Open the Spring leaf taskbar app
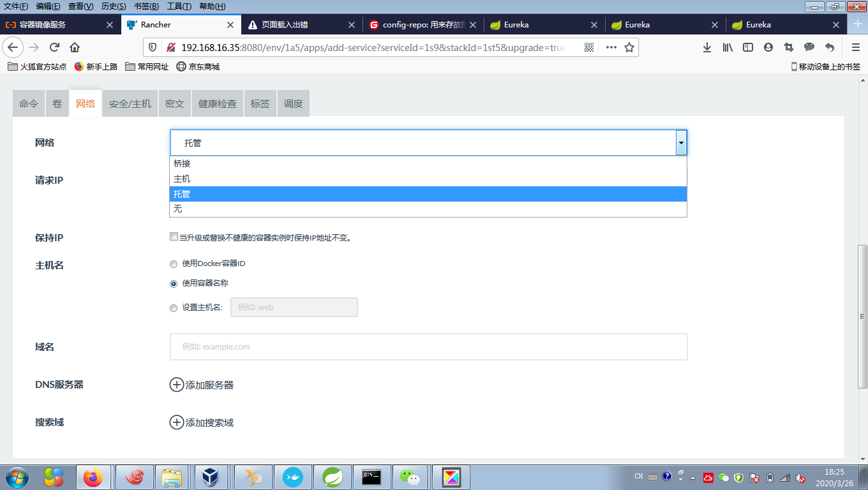868x490 pixels. (x=332, y=477)
